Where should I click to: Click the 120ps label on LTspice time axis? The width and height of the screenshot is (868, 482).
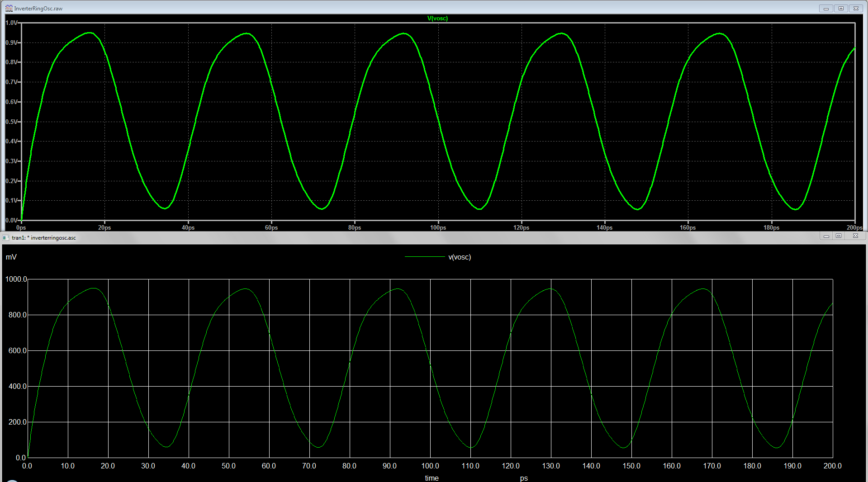pyautogui.click(x=521, y=227)
